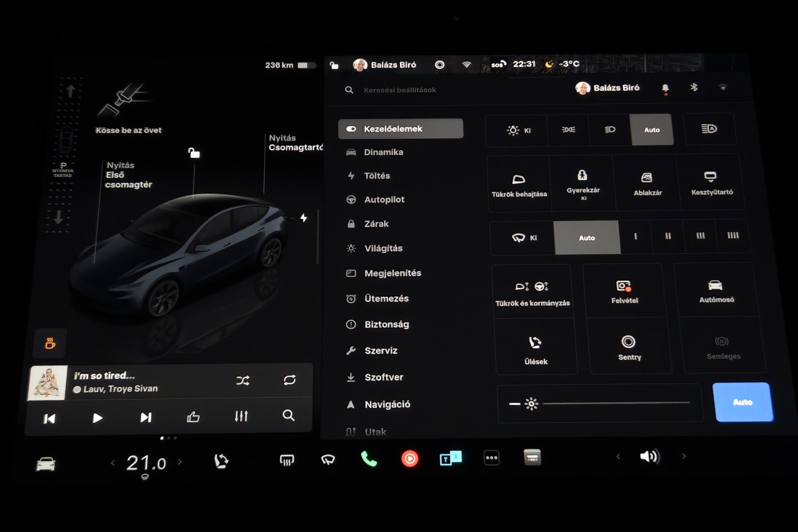Tap the Tükrök behajtása mirror fold icon
This screenshot has width=798, height=532.
pos(518,180)
